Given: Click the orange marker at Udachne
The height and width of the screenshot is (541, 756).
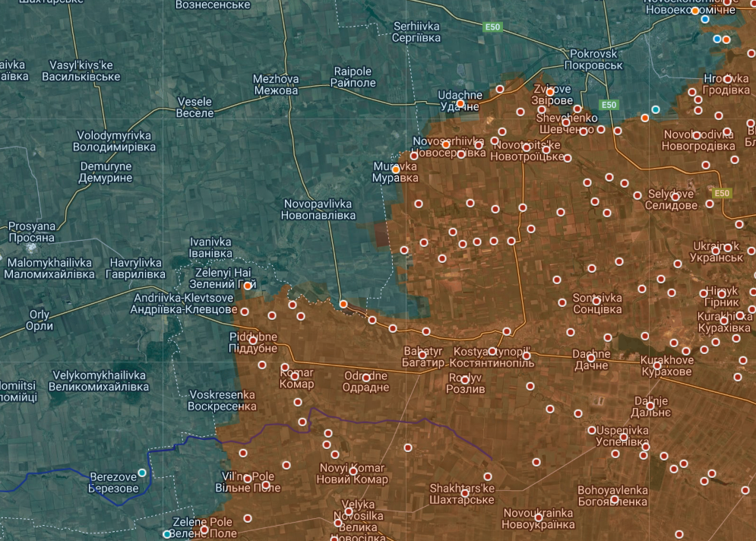Looking at the screenshot, I should point(460,103).
